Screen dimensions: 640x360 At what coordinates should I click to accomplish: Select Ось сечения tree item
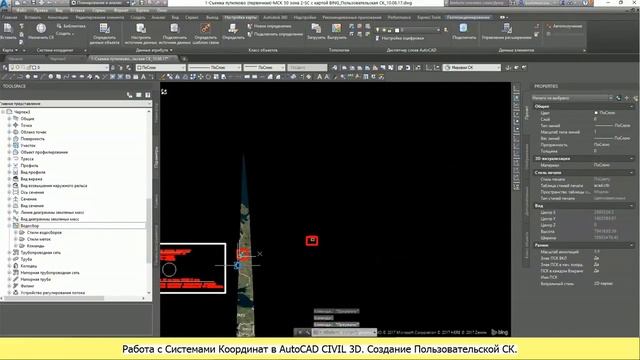32,192
